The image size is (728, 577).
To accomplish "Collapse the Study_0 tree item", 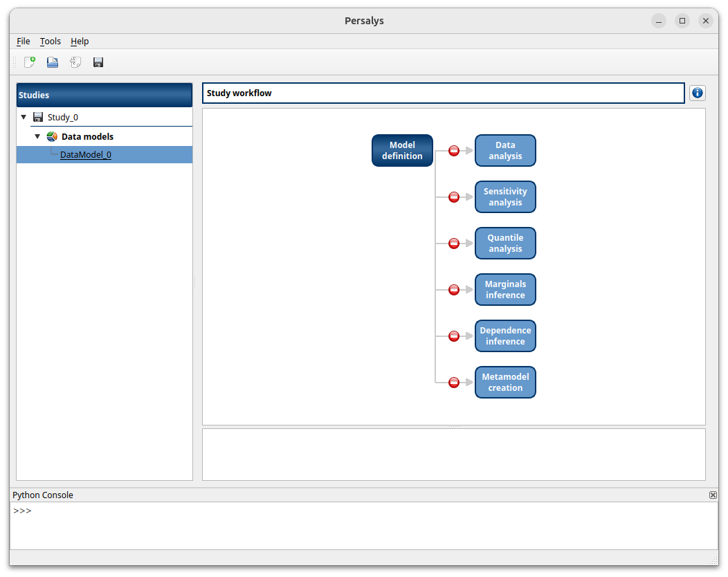I will (24, 116).
